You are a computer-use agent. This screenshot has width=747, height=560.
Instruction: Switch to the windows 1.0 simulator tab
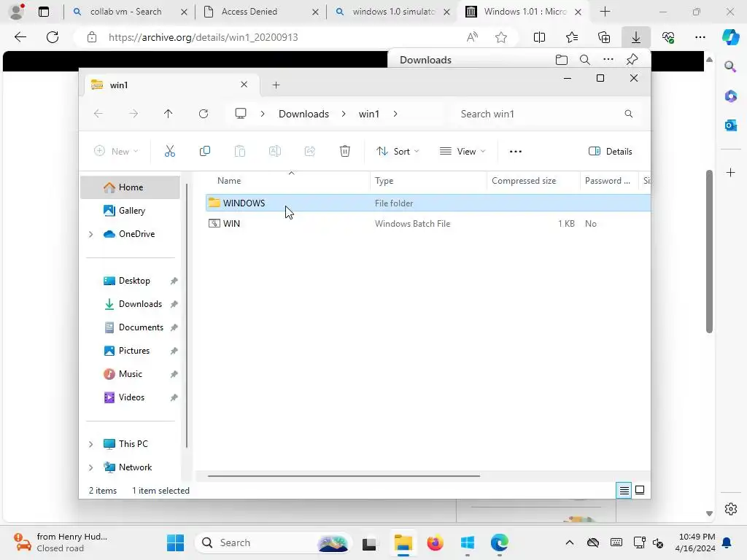[x=392, y=12]
